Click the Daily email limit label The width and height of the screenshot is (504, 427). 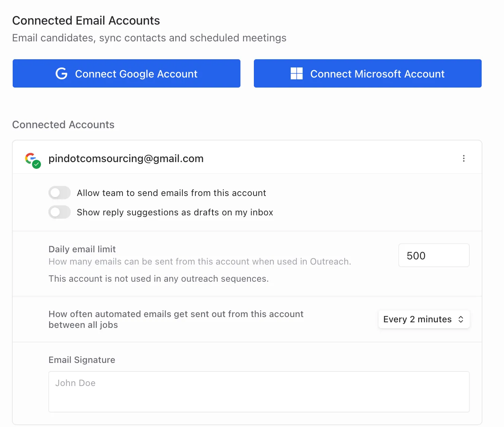[82, 249]
